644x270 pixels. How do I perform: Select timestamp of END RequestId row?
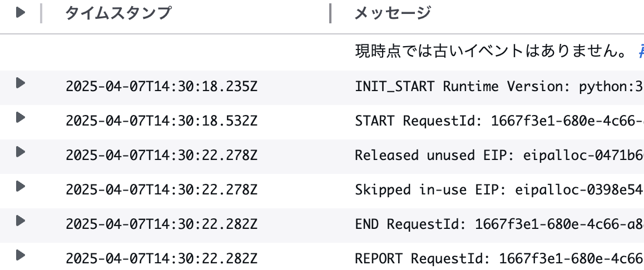point(161,224)
